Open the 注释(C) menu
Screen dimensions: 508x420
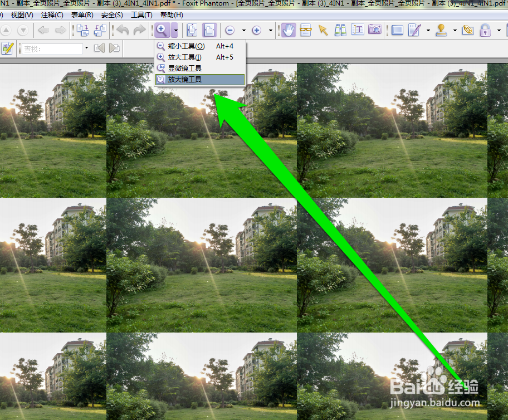tap(52, 15)
